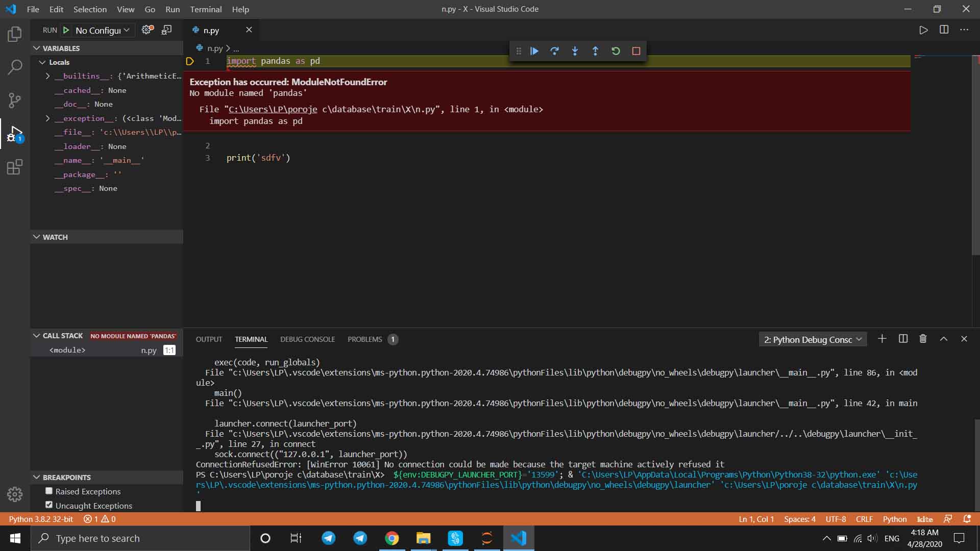Image resolution: width=980 pixels, height=551 pixels.
Task: Open the Source Control view
Action: point(15,100)
